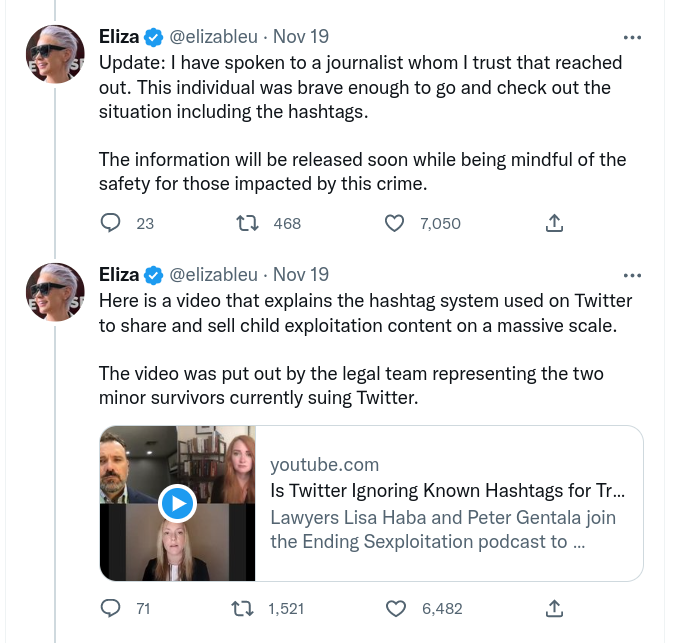This screenshot has height=643, width=681.
Task: Open the youtube.com domain label in card
Action: coord(324,464)
